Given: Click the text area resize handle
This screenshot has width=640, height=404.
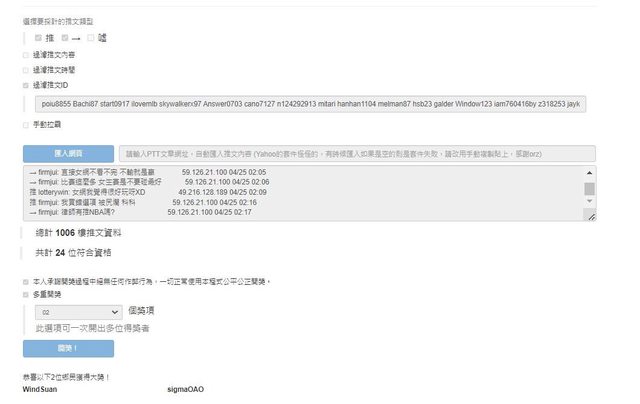Looking at the screenshot, I should pos(591,216).
